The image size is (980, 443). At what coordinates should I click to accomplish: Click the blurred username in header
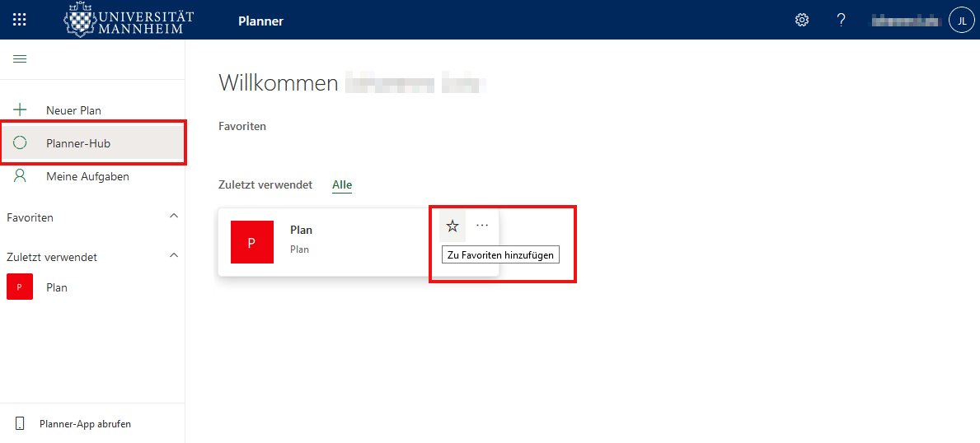[x=907, y=21]
